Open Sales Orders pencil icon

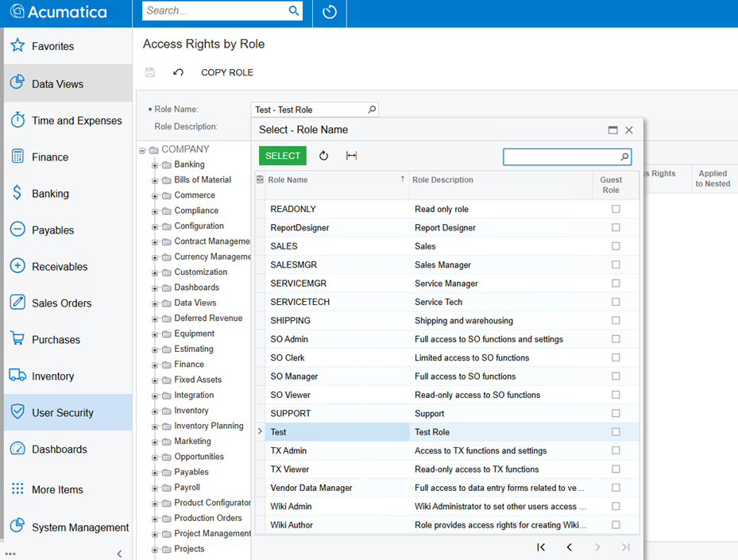[x=17, y=302]
